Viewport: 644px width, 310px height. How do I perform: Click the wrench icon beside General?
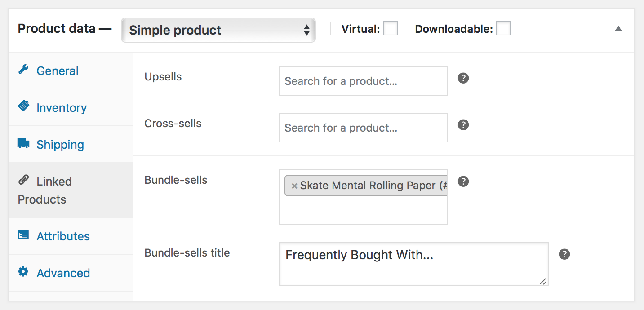click(23, 70)
